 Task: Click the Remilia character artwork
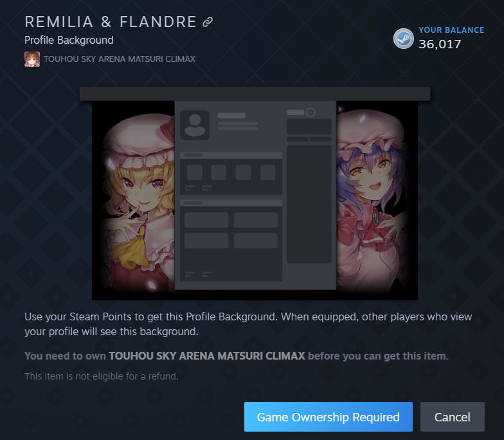(x=373, y=201)
